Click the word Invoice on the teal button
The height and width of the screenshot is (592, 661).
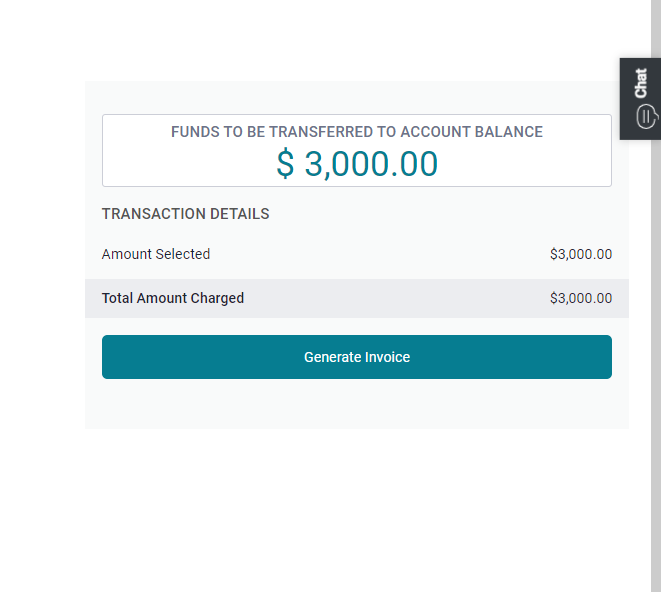click(387, 357)
